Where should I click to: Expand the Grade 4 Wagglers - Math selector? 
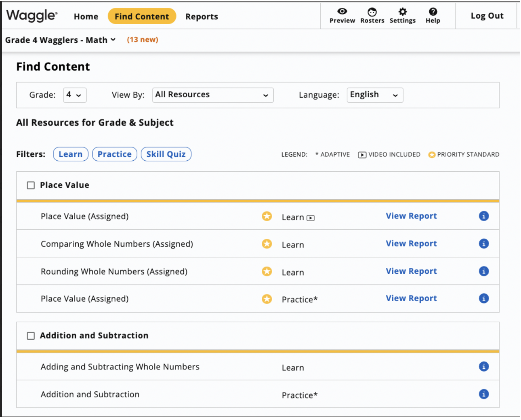click(x=60, y=40)
